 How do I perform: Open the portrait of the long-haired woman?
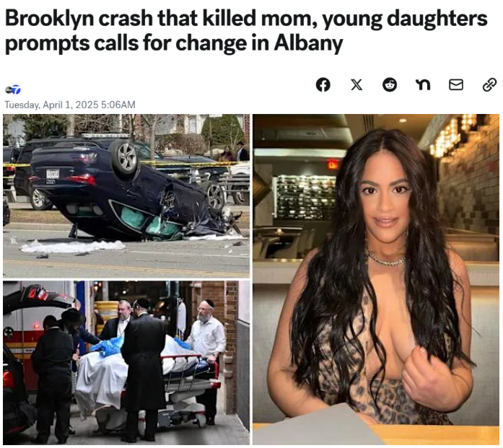click(x=376, y=279)
